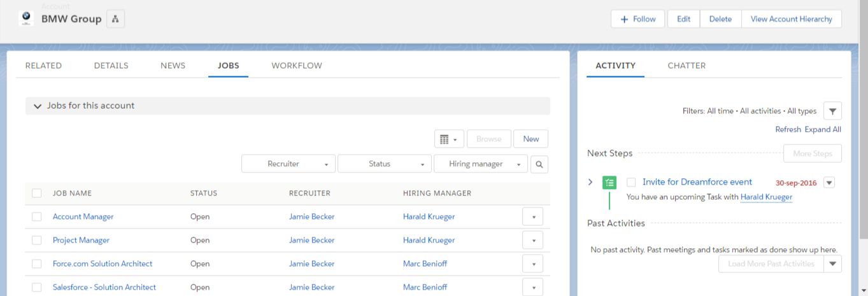This screenshot has width=868, height=296.
Task: Click the STATUS column header
Action: pyautogui.click(x=204, y=194)
